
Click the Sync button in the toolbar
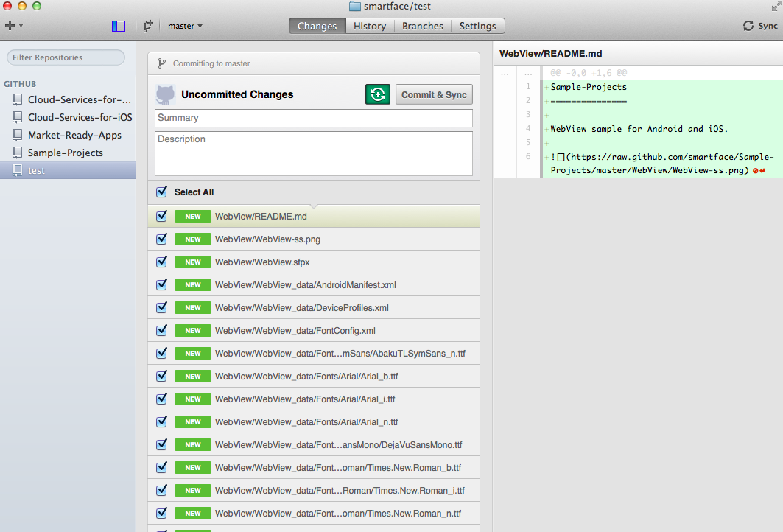760,26
